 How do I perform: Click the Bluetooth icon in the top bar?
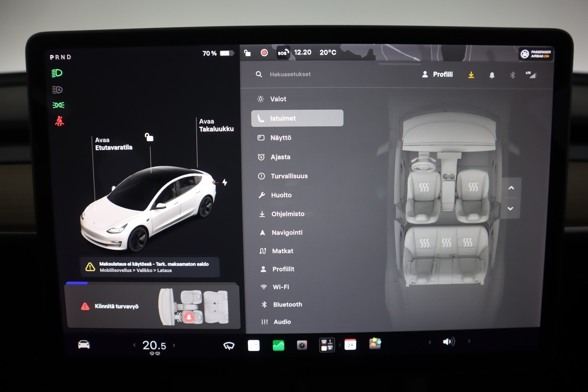click(512, 75)
